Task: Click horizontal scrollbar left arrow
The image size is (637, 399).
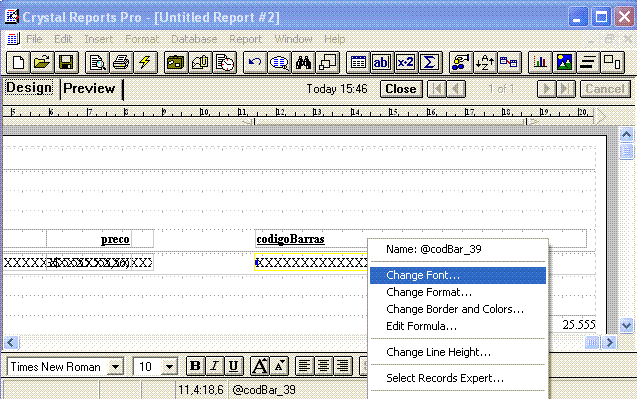Action: [11, 343]
